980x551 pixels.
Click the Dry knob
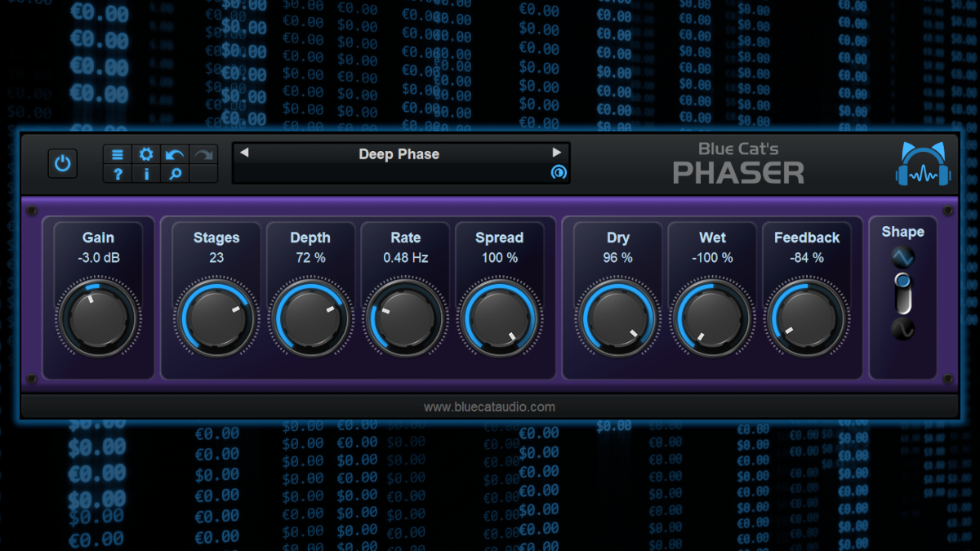click(618, 318)
